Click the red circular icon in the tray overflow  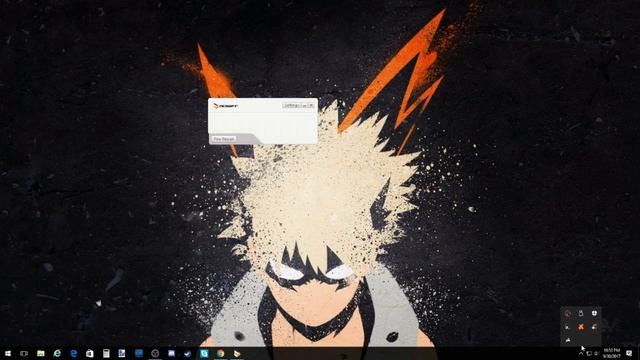[567, 313]
